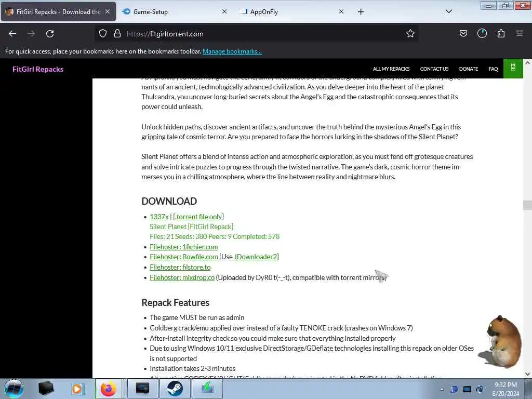Click the hamster mascot image

pos(500,341)
